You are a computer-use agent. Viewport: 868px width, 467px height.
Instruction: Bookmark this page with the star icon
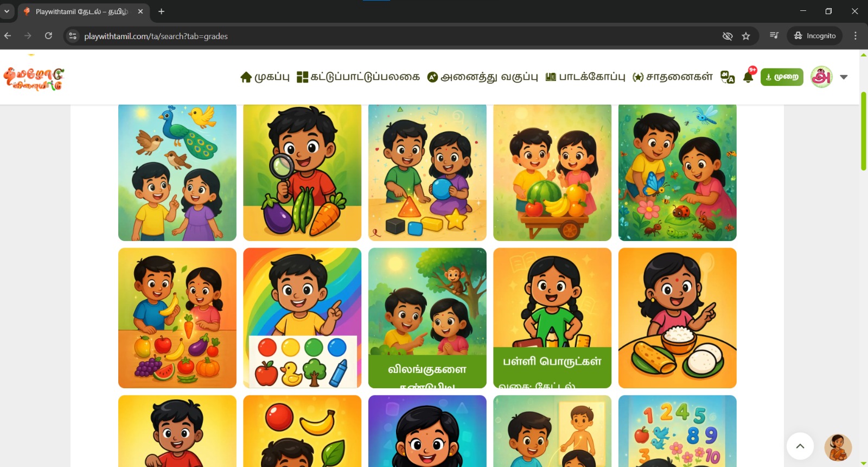click(x=746, y=36)
